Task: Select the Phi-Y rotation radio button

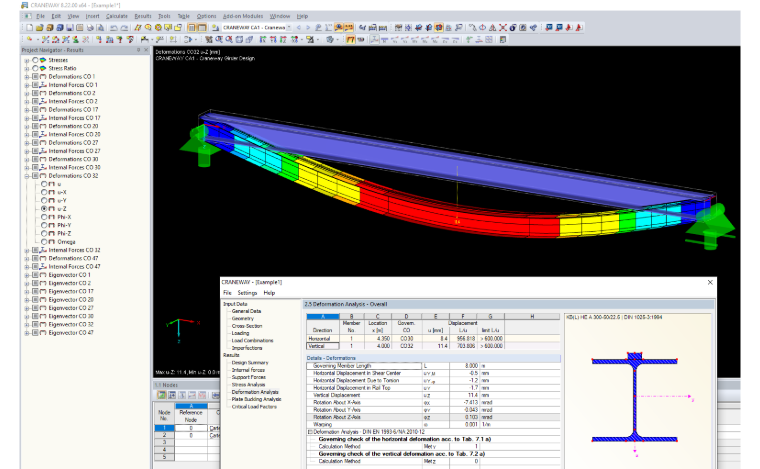Action: click(x=44, y=225)
